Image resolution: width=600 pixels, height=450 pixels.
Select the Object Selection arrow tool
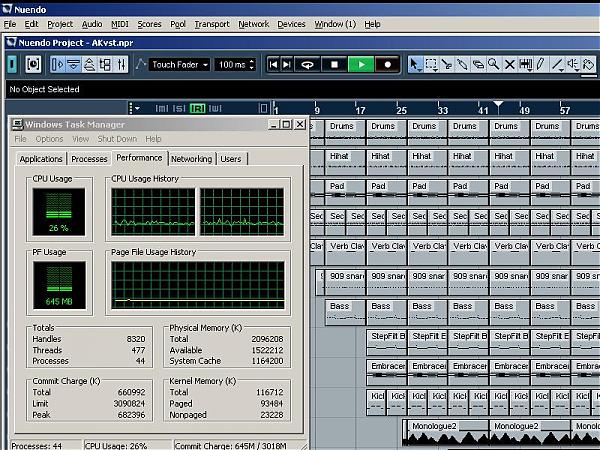(x=415, y=64)
